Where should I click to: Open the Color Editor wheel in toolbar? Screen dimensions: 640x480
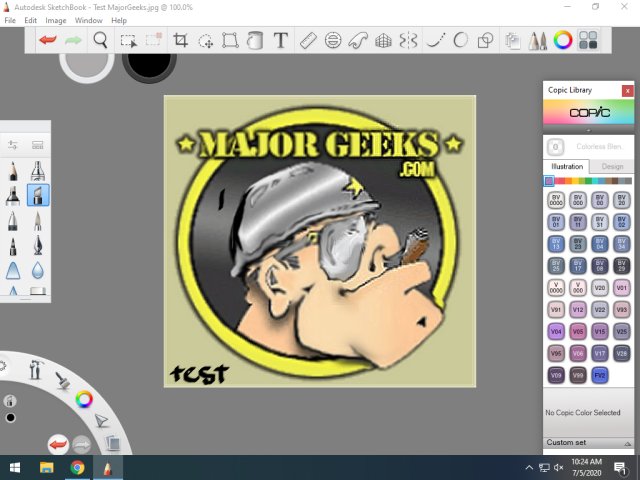[x=563, y=40]
